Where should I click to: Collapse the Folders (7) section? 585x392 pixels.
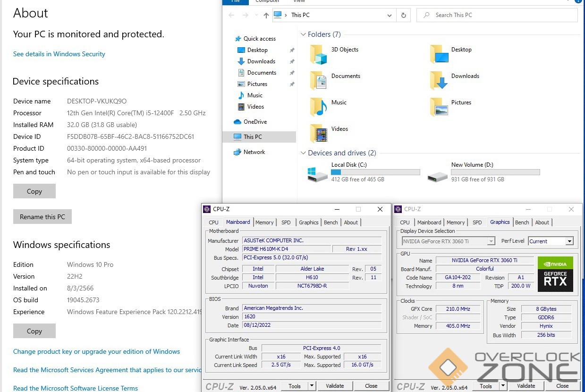coord(303,34)
